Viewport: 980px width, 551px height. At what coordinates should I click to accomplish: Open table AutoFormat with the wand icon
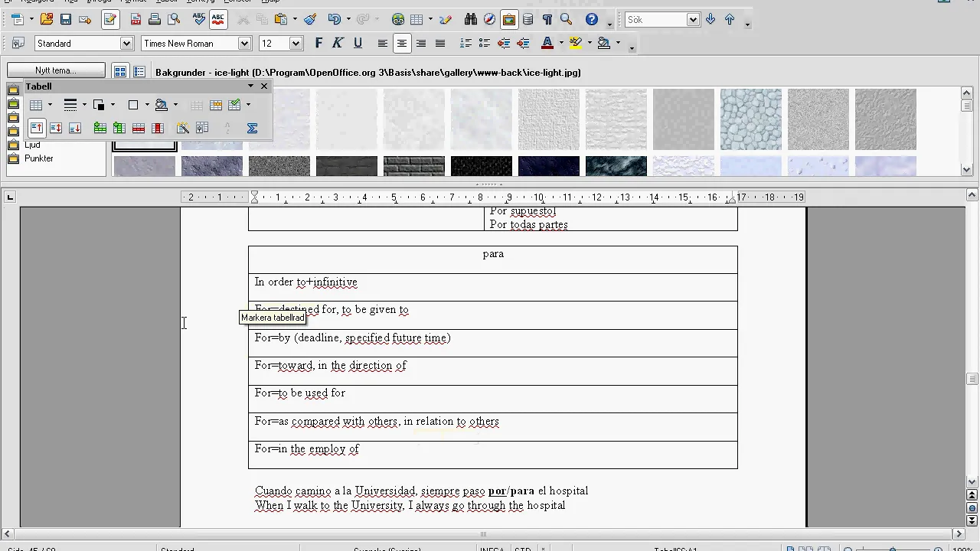tap(182, 128)
